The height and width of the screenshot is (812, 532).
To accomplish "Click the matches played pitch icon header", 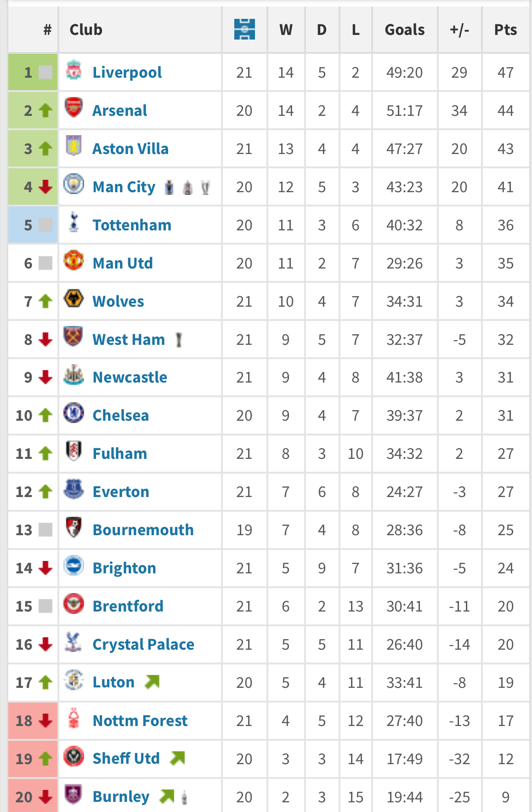I will tap(244, 29).
